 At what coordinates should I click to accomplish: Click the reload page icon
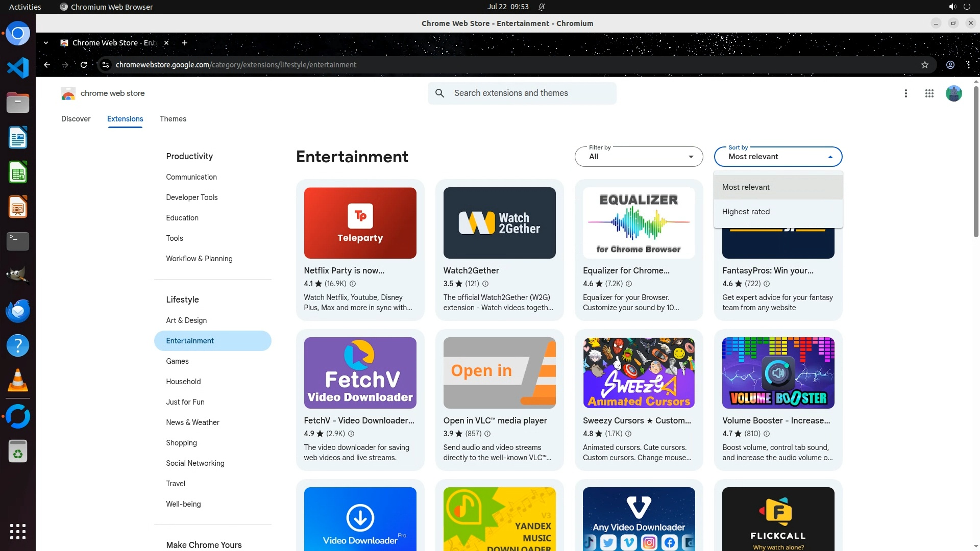pyautogui.click(x=84, y=65)
